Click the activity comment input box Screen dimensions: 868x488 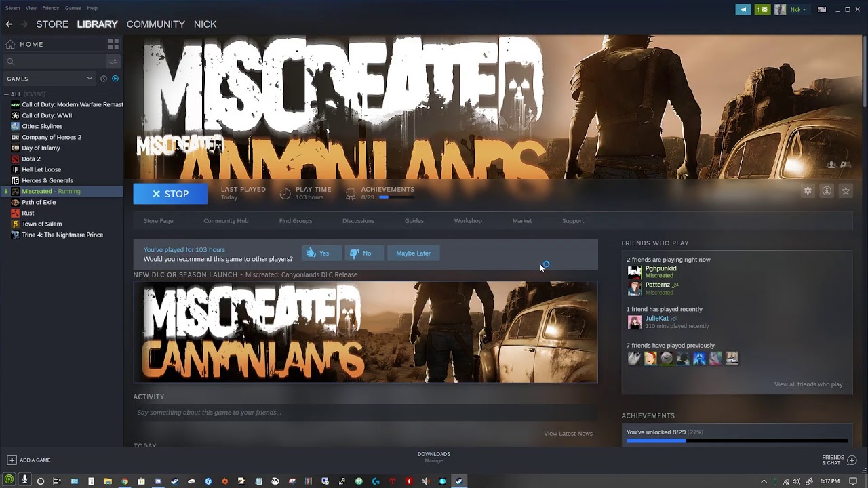[366, 412]
